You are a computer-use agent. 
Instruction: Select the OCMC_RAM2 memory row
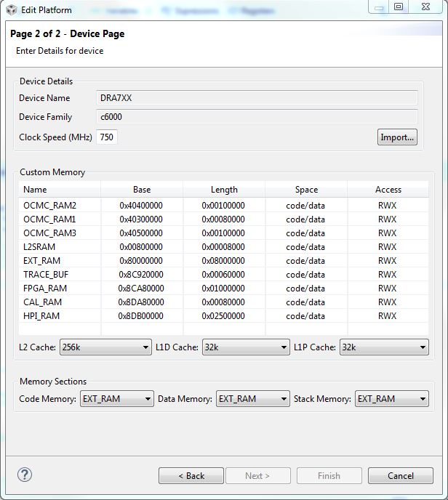click(x=224, y=206)
